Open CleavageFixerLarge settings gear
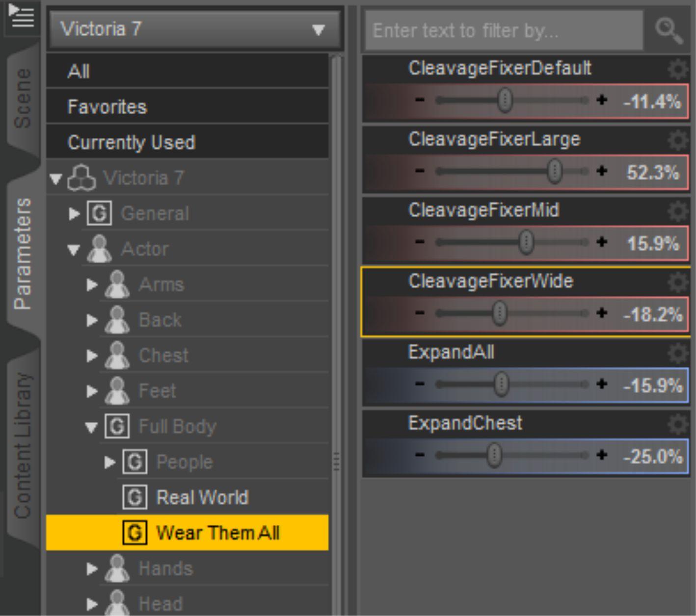Image resolution: width=696 pixels, height=616 pixels. tap(678, 140)
